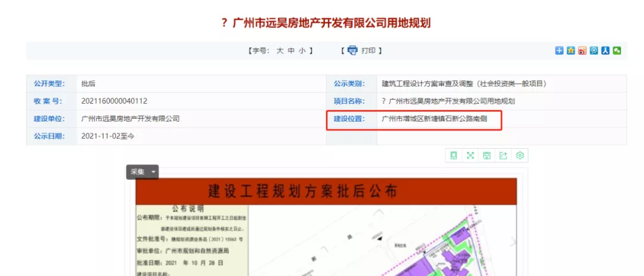The width and height of the screenshot is (644, 276).
Task: Expand the 采集 dropdown arrow
Action: [x=154, y=172]
